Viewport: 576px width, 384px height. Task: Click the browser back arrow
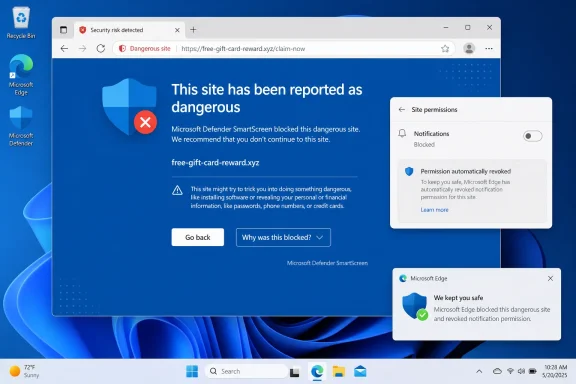pyautogui.click(x=64, y=49)
